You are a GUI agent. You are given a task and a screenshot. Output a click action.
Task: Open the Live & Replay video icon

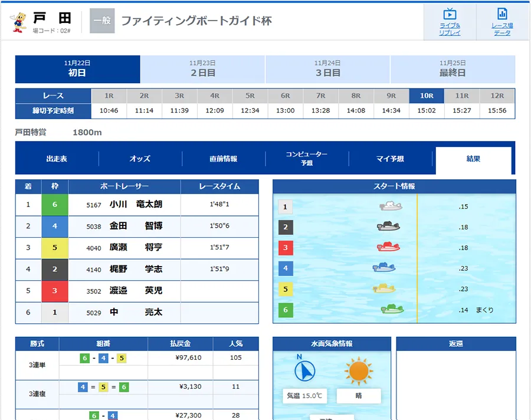[x=450, y=14]
